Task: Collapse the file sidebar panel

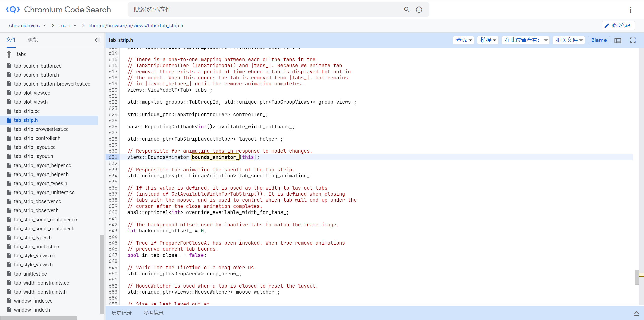Action: [x=97, y=40]
